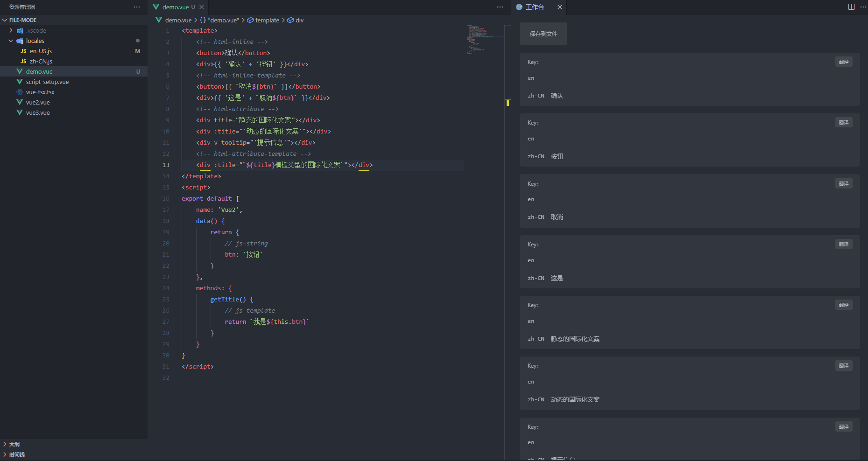Image resolution: width=868 pixels, height=461 pixels.
Task: Click 翻译 for the 动态的国际化文案 entry
Action: [x=844, y=365]
